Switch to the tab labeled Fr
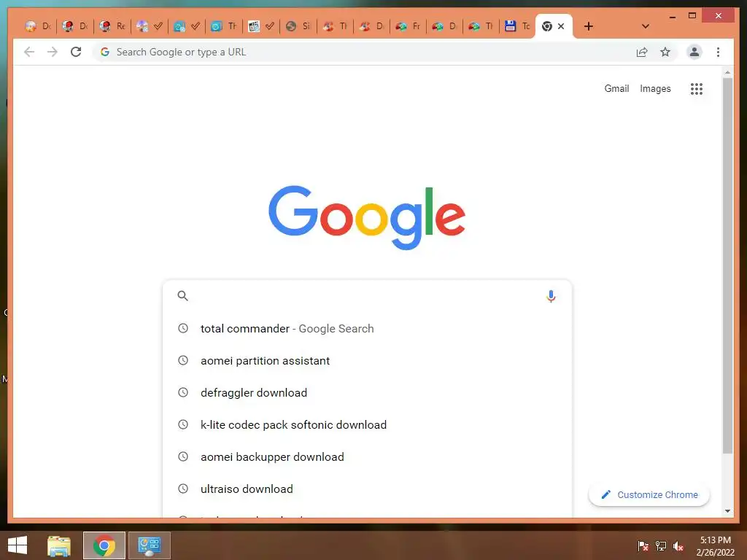747x560 pixels. tap(409, 26)
